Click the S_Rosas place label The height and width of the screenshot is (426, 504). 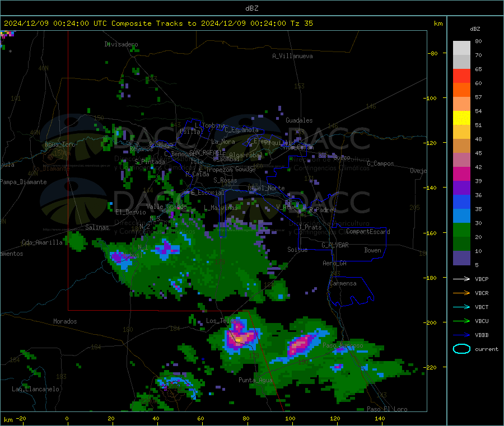(x=225, y=180)
